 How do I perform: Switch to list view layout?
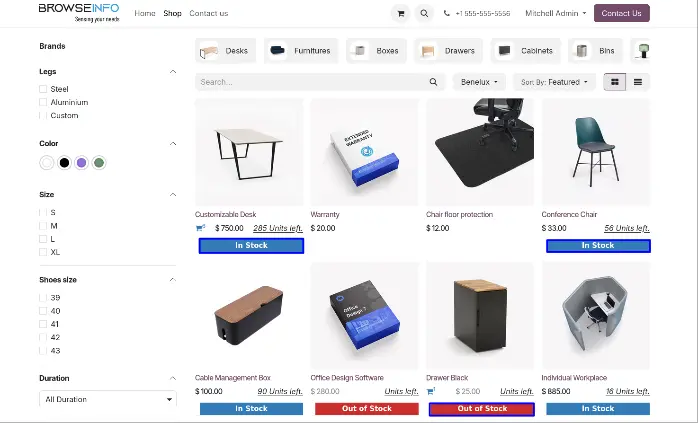638,82
